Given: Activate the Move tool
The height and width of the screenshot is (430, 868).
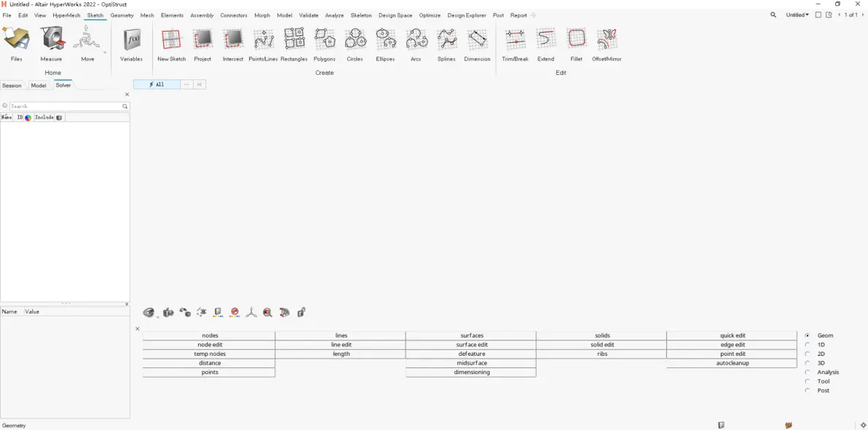Looking at the screenshot, I should point(87,44).
